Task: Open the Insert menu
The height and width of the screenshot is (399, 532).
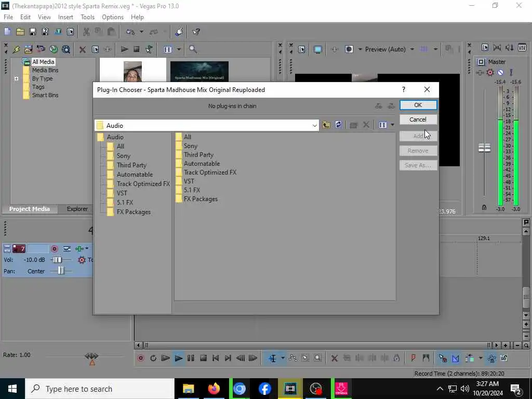Action: (65, 17)
